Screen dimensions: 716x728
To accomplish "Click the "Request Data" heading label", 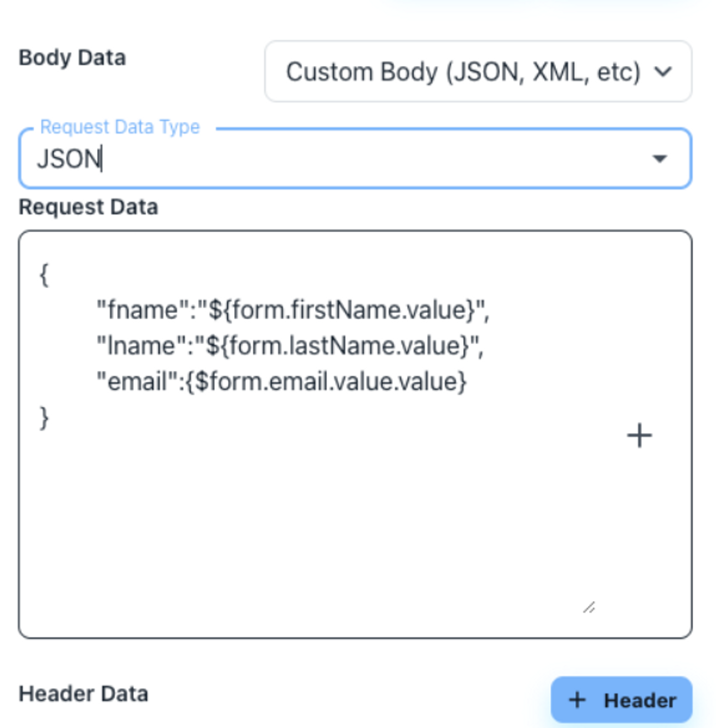I will (x=88, y=207).
